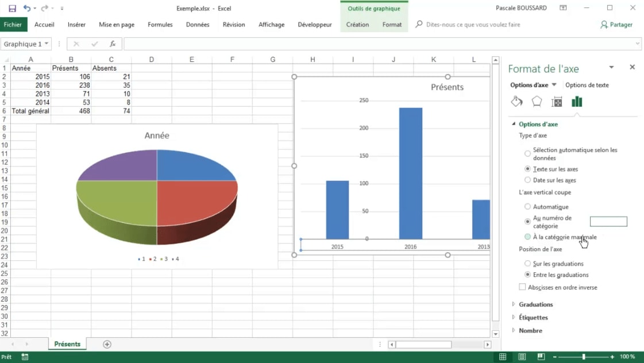Click the zoom out minus icon
The image size is (644, 363).
pos(554,357)
